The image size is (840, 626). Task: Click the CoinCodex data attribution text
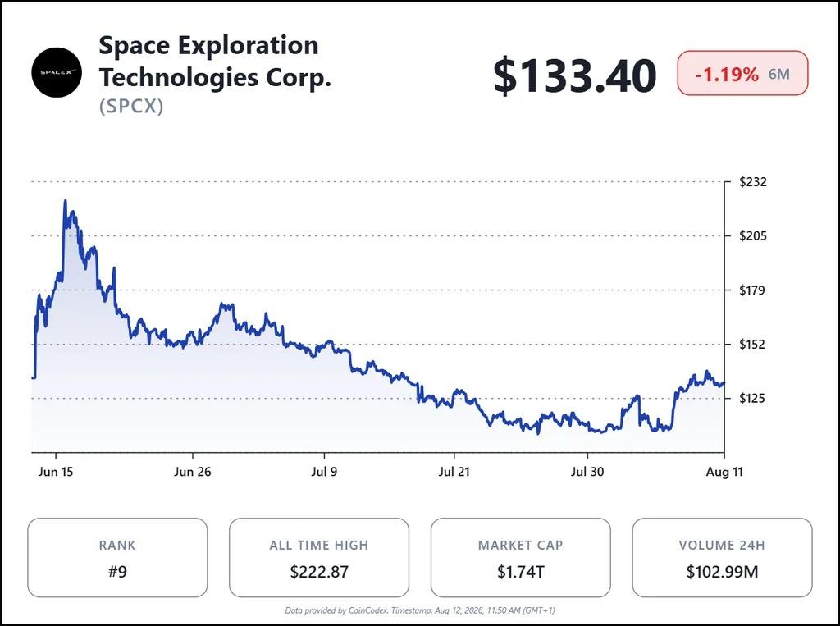(420, 610)
